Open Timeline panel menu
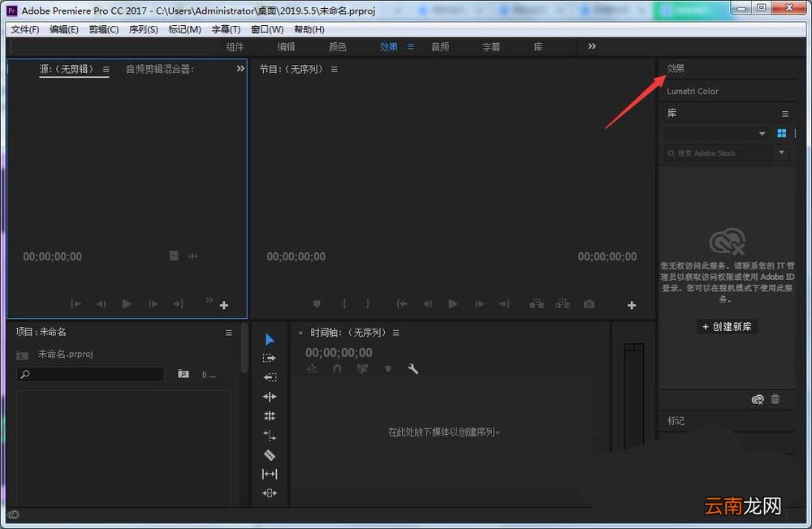Screen dimensions: 812x529 click(396, 333)
